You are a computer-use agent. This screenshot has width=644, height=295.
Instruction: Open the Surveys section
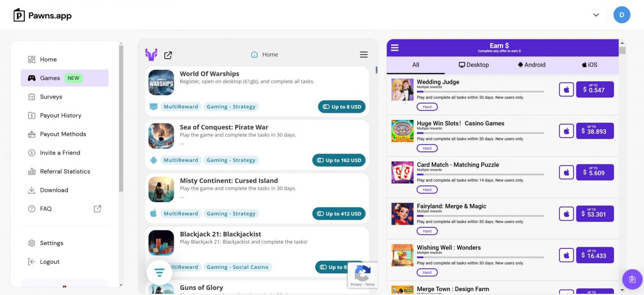point(51,96)
